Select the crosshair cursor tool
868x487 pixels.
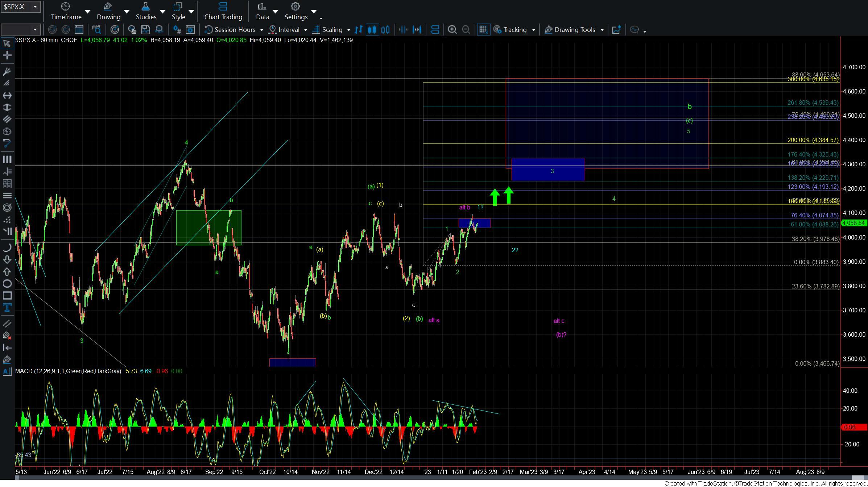pos(7,55)
